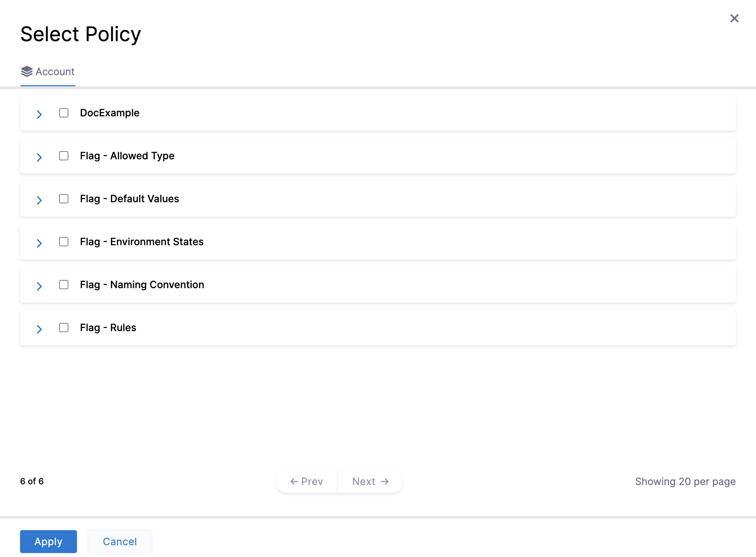Enable Flag - Environment States checkbox

tap(64, 242)
